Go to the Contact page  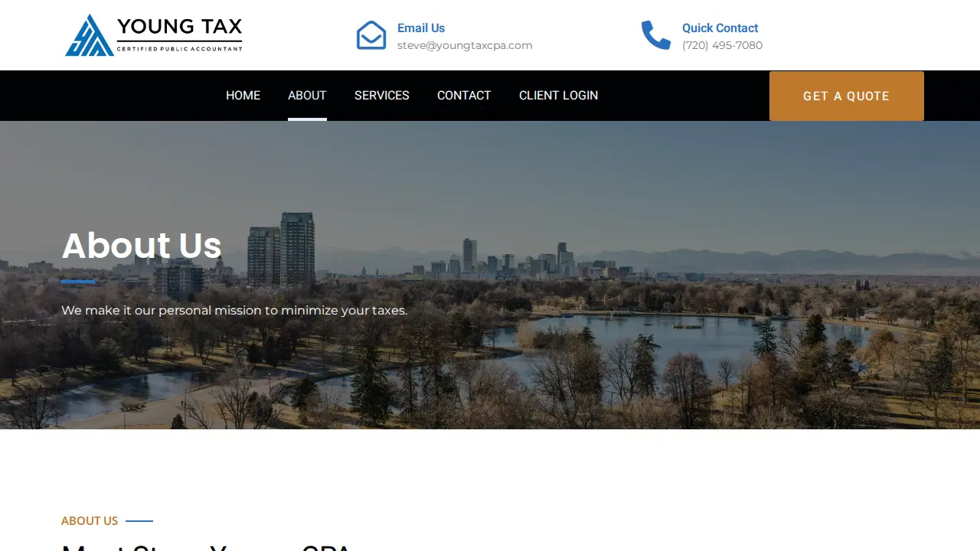(x=464, y=96)
